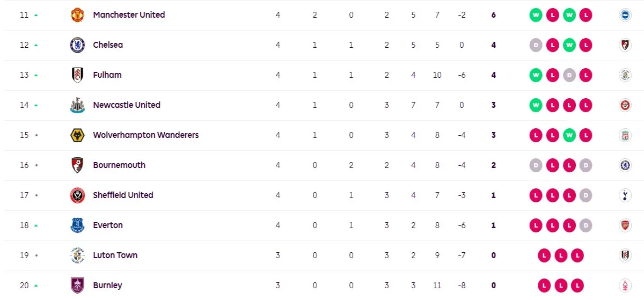Click the Everton club badge
Viewport: 644px width, 300px height.
coord(77,225)
